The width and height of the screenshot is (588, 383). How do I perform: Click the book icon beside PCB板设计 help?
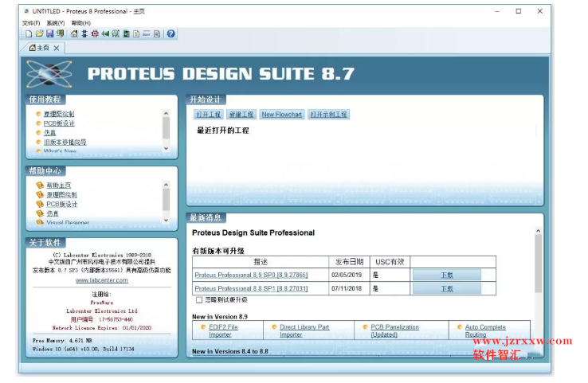click(40, 204)
